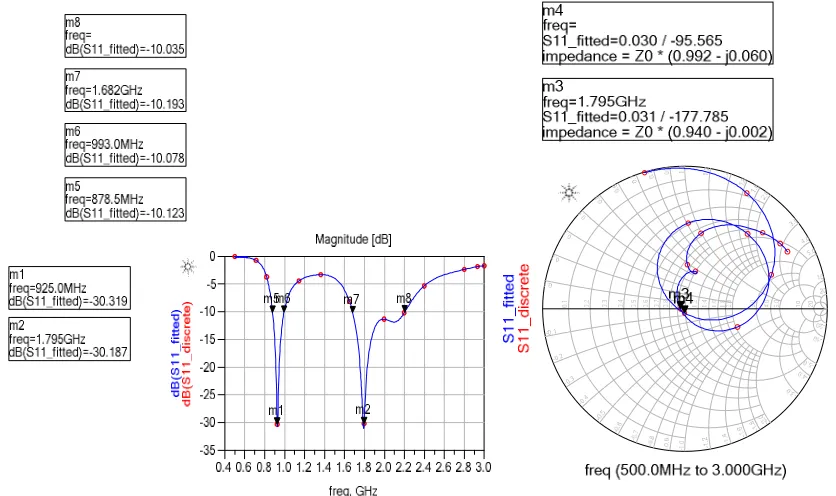Image resolution: width=836 pixels, height=496 pixels.
Task: Select the m4 Smith chart readout box
Action: pos(657,33)
